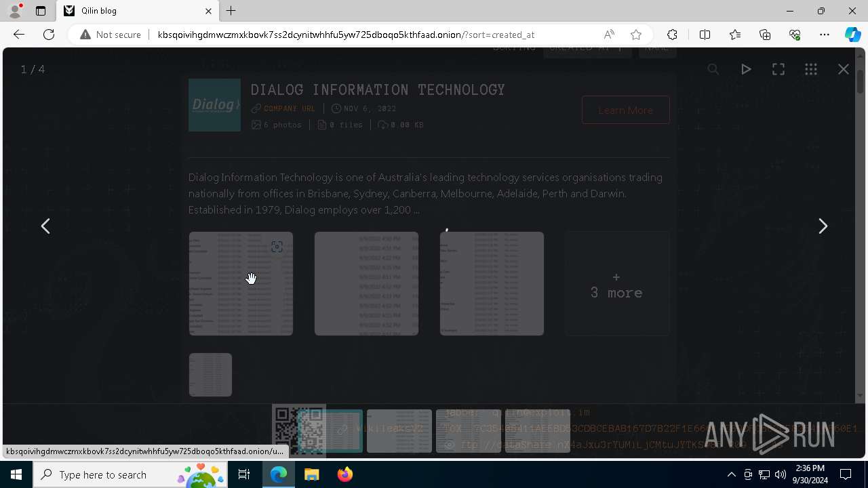Open the Collections panel icon
The width and height of the screenshot is (868, 488).
coord(765,35)
